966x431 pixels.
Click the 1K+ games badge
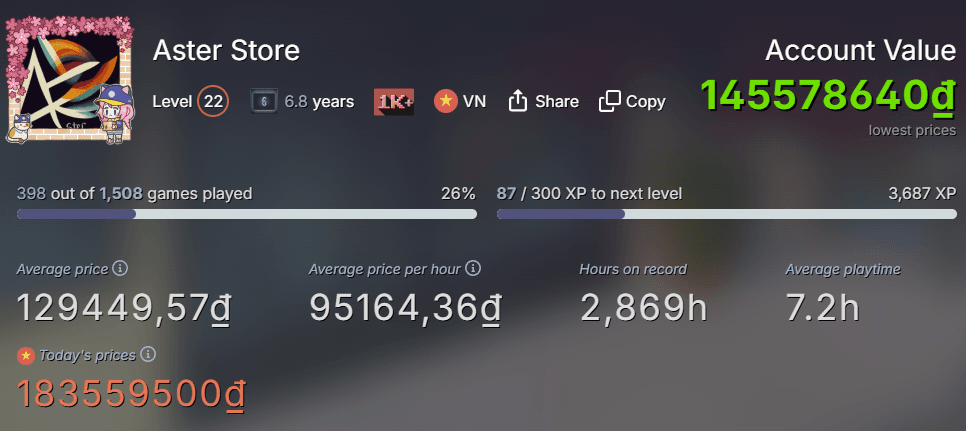[x=394, y=101]
